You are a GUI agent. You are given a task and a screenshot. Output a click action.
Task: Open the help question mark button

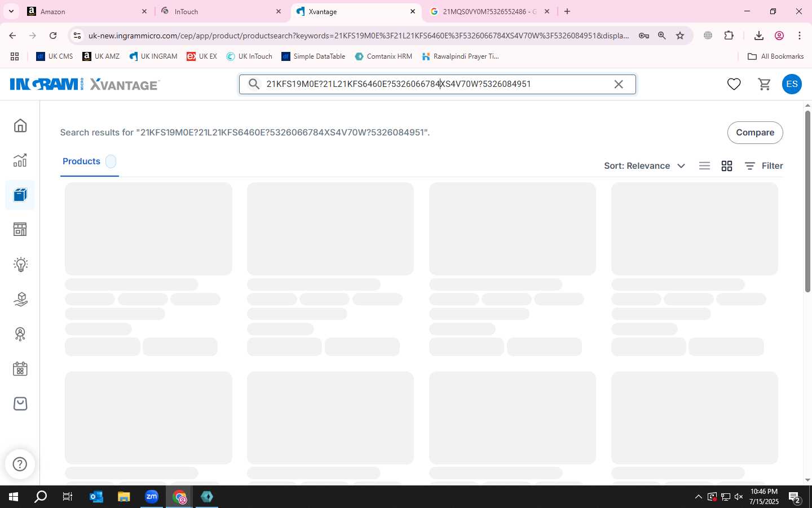tap(20, 464)
